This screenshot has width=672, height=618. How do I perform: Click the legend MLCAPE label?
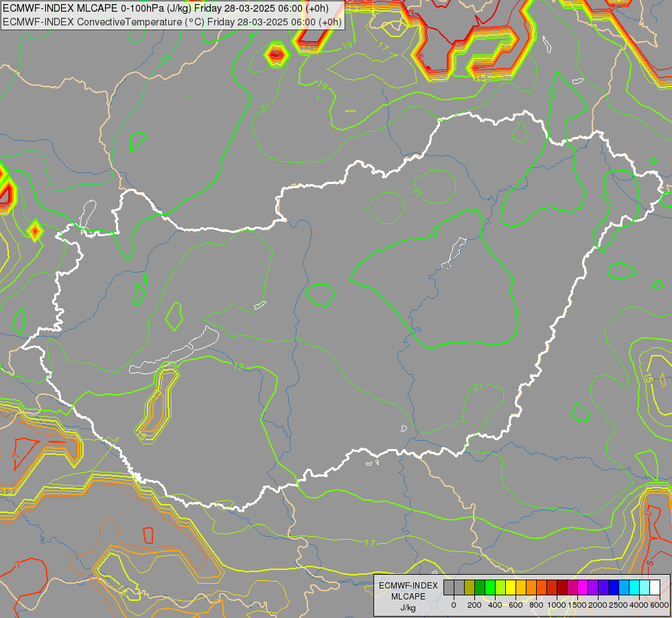click(408, 597)
